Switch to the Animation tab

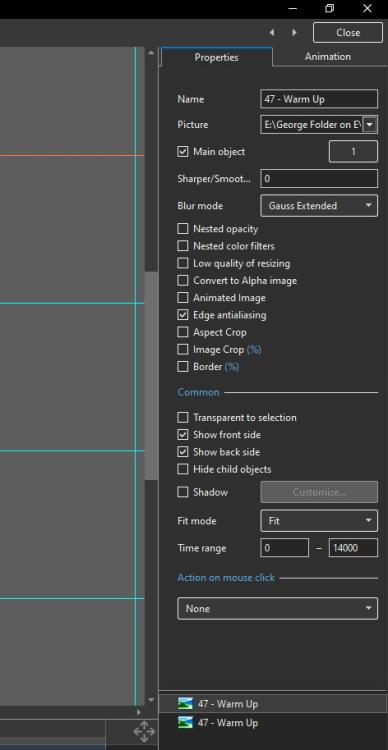[x=328, y=56]
